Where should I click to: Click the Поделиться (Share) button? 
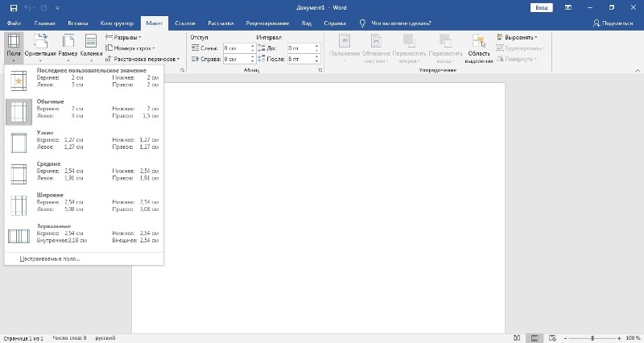[613, 23]
